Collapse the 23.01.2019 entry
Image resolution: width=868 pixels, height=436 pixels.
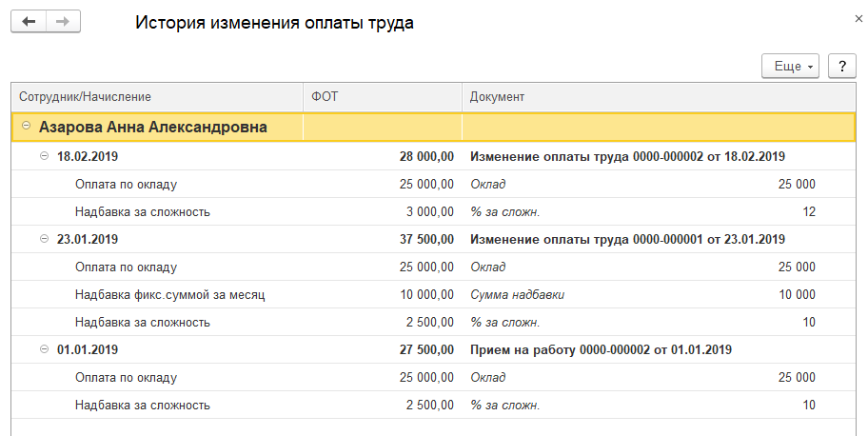pos(44,239)
